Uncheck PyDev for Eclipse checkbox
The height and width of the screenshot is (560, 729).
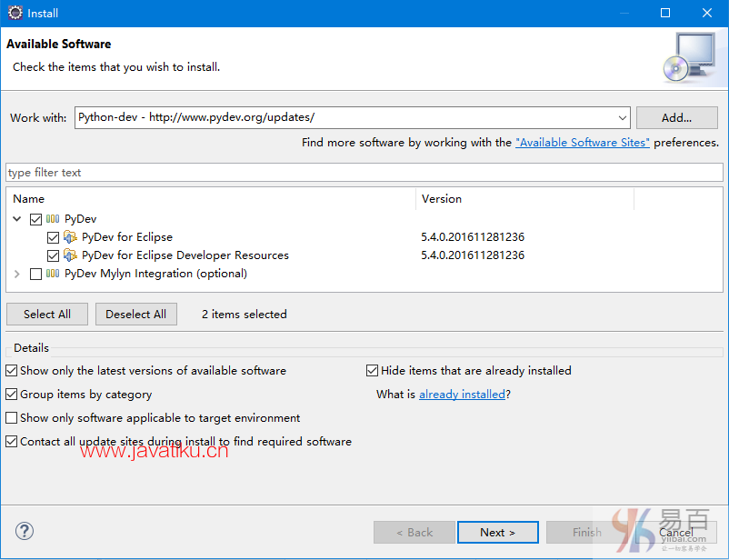click(x=53, y=237)
